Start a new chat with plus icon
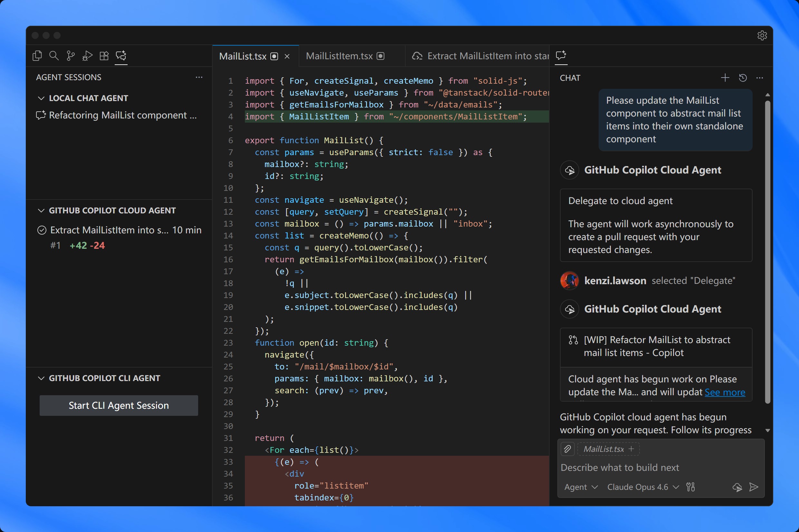 point(725,78)
